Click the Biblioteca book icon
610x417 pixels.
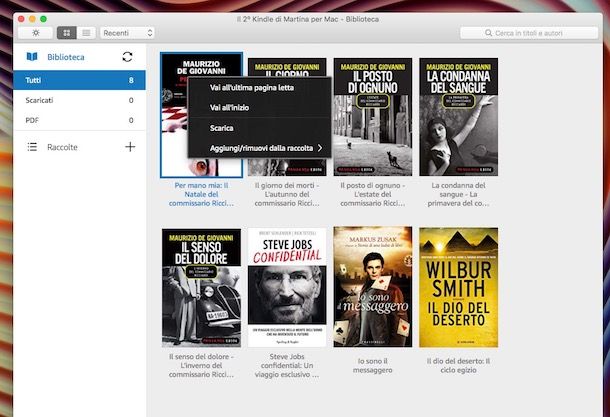[32, 57]
